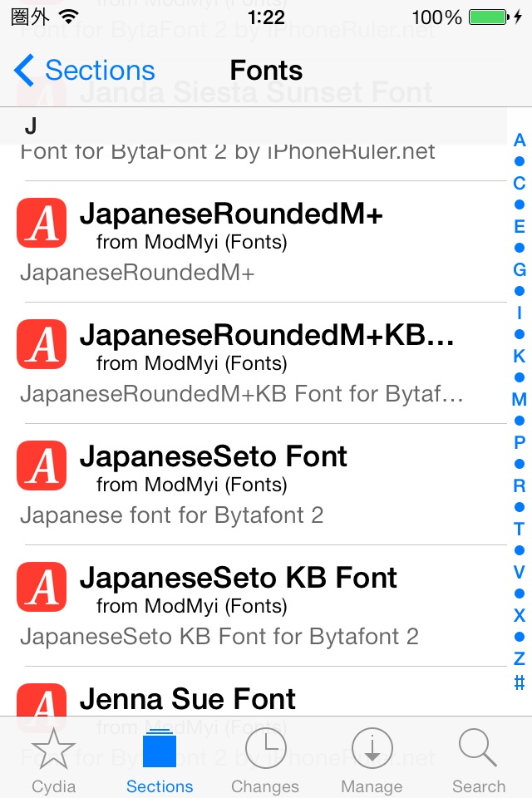This screenshot has width=532, height=798.
Task: Tap description 'JapaneseSeto KB Font for Bytafont 2'
Action: point(219,637)
